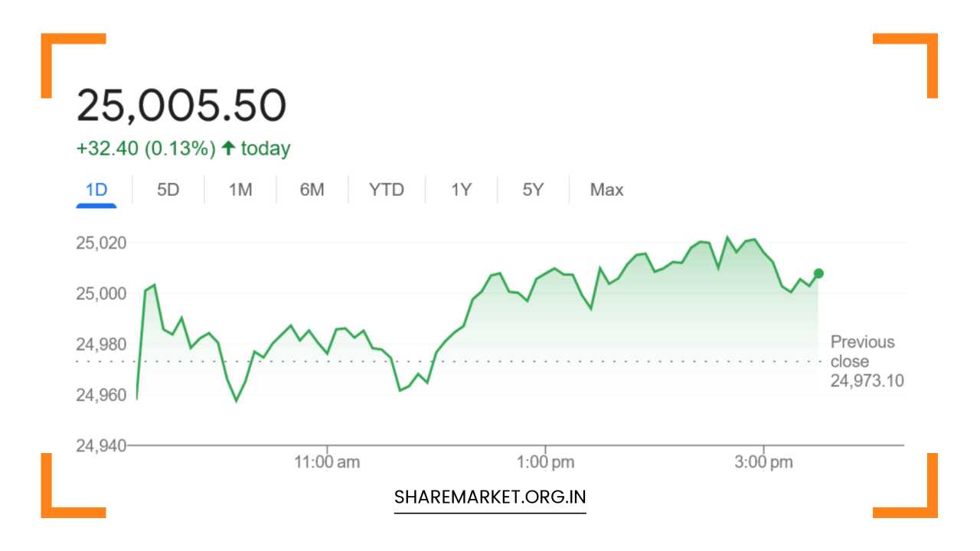Click the green up arrow beside today
This screenshot has height=551, width=980.
[227, 148]
